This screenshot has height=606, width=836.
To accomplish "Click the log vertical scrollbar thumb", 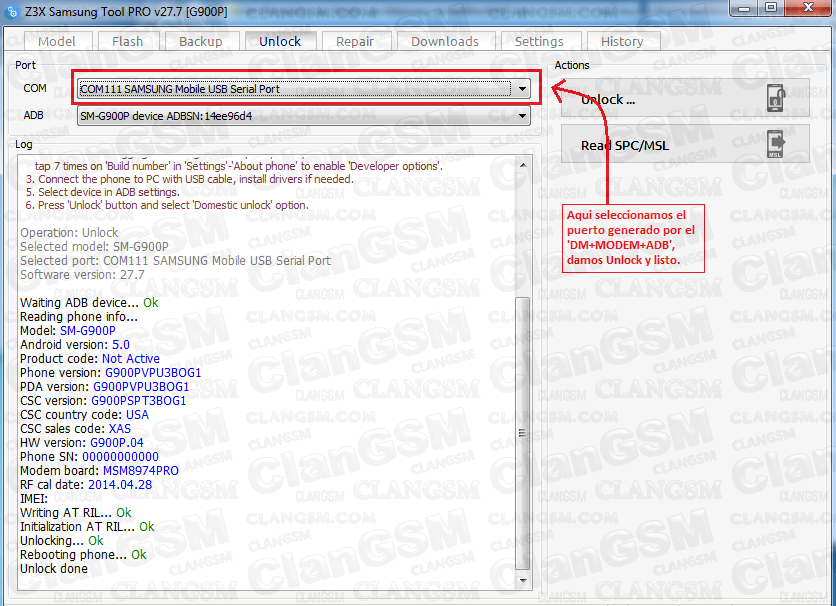I will coord(523,433).
